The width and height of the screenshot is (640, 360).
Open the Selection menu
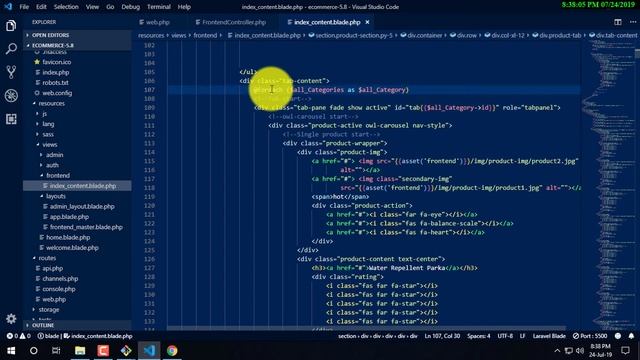click(66, 7)
